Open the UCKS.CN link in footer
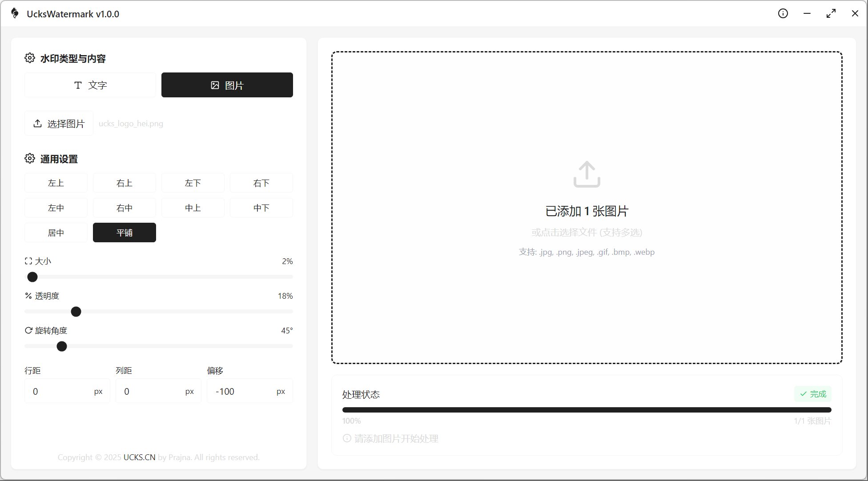The width and height of the screenshot is (868, 481). click(x=140, y=457)
